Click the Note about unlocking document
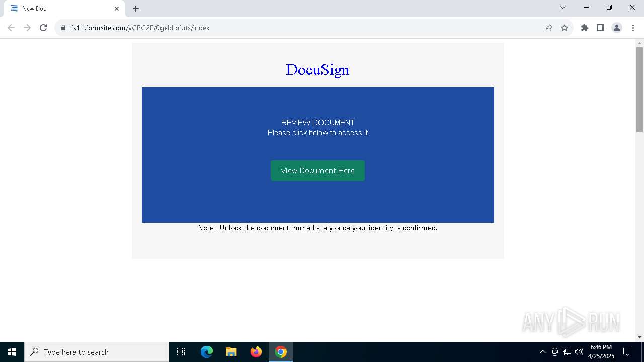The image size is (644, 362). [x=317, y=228]
